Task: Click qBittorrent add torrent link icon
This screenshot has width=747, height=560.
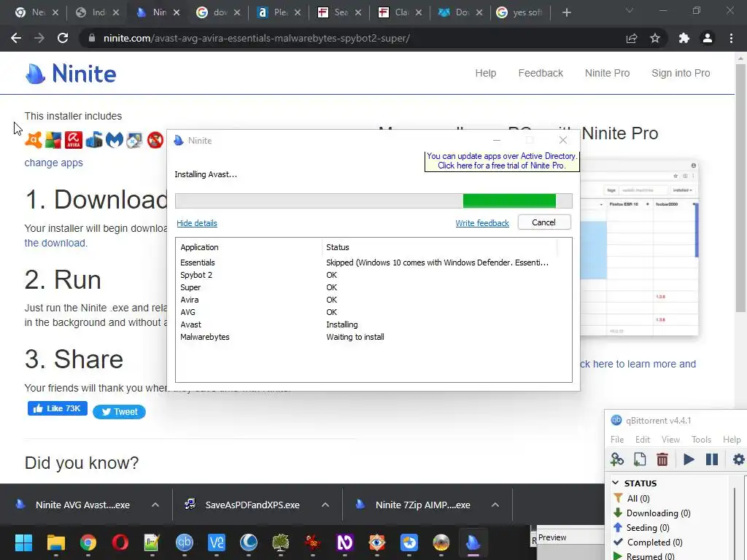Action: [x=617, y=459]
